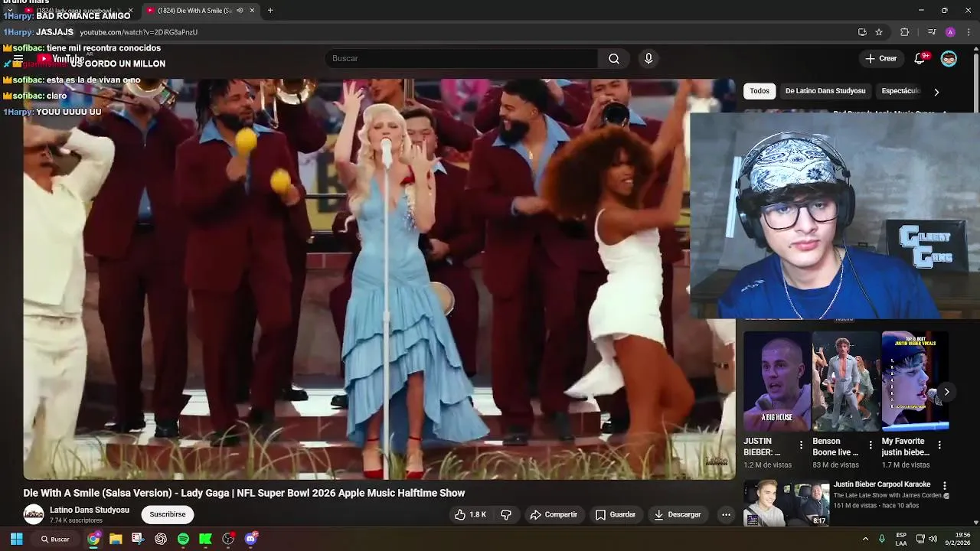980x551 pixels.
Task: Click the Compartir share button
Action: coord(554,515)
